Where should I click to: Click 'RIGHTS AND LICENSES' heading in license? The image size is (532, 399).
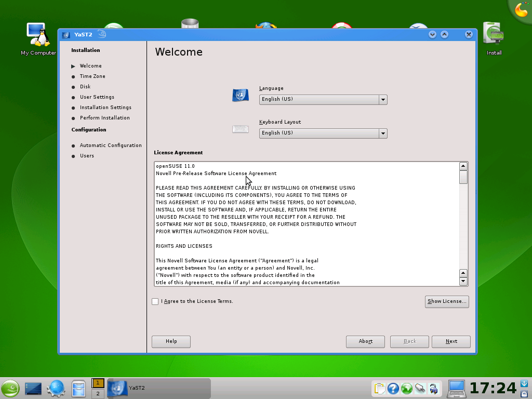184,246
